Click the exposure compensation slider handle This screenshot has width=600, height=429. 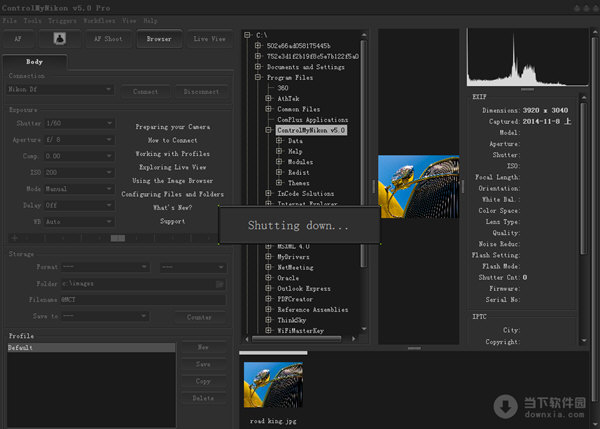(118, 238)
